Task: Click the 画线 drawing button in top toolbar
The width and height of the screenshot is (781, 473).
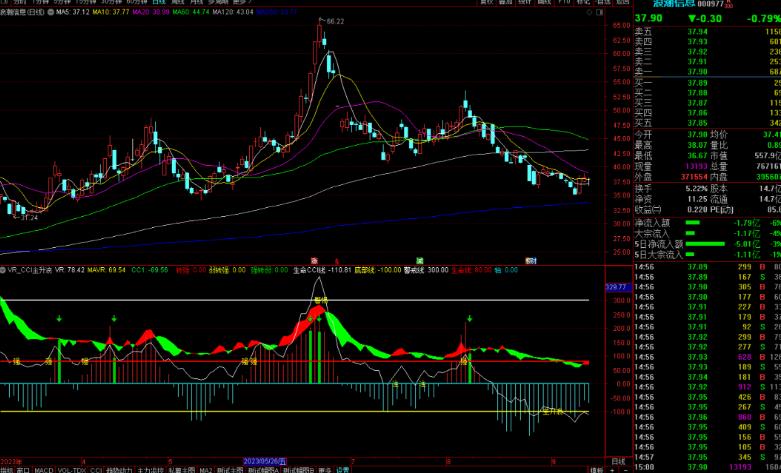Action: pos(544,2)
